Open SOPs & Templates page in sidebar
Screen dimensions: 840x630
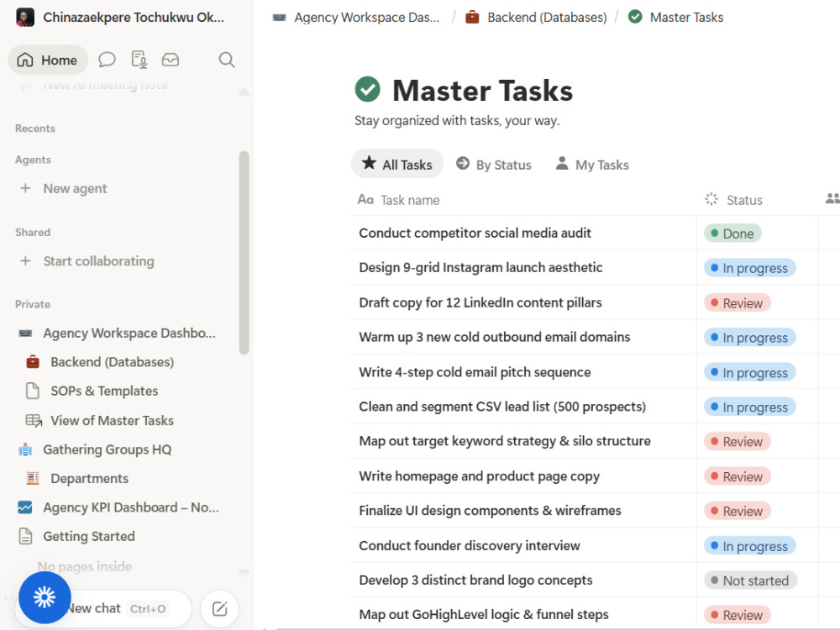coord(104,391)
